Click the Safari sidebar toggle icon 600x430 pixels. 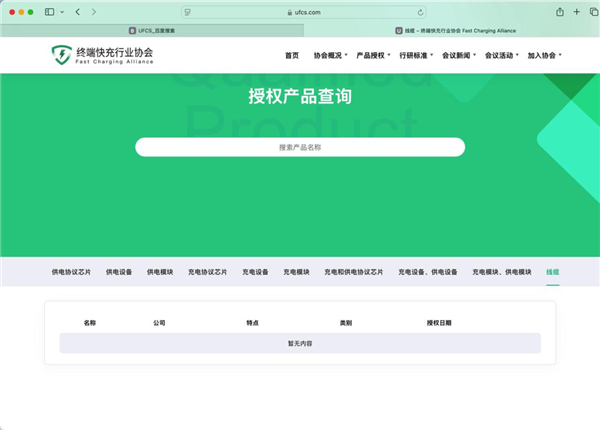(x=49, y=11)
